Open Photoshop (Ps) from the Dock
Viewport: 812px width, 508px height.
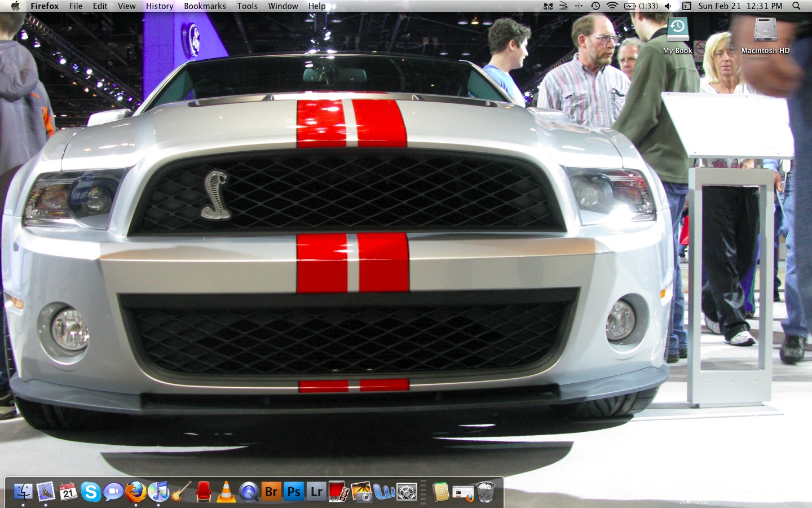[294, 492]
